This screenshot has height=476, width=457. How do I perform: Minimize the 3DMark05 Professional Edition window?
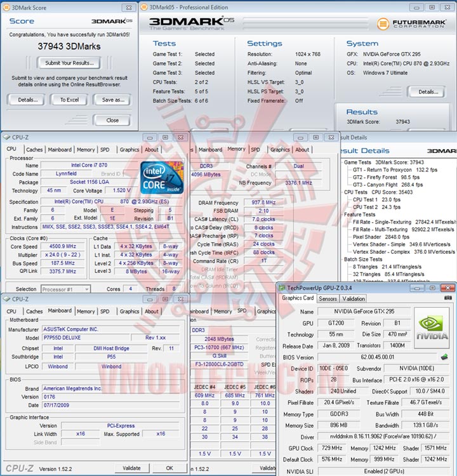tap(416, 7)
